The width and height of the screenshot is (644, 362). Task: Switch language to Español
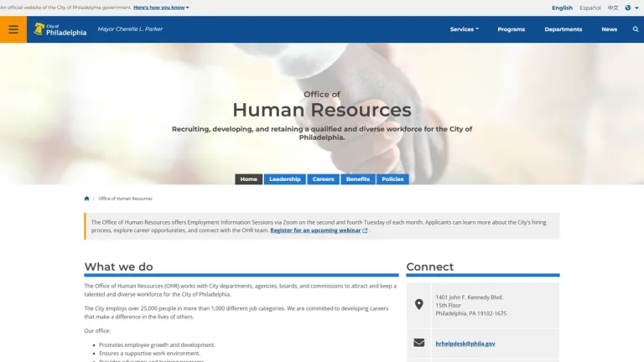[x=589, y=8]
